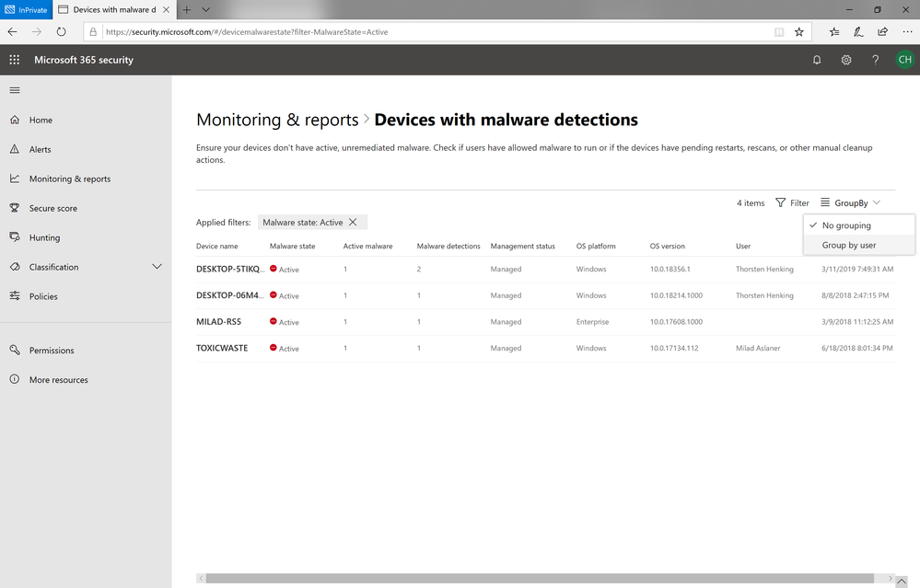Click Monitoring & reports breadcrumb link
Screen dimensions: 920x588
(x=277, y=120)
